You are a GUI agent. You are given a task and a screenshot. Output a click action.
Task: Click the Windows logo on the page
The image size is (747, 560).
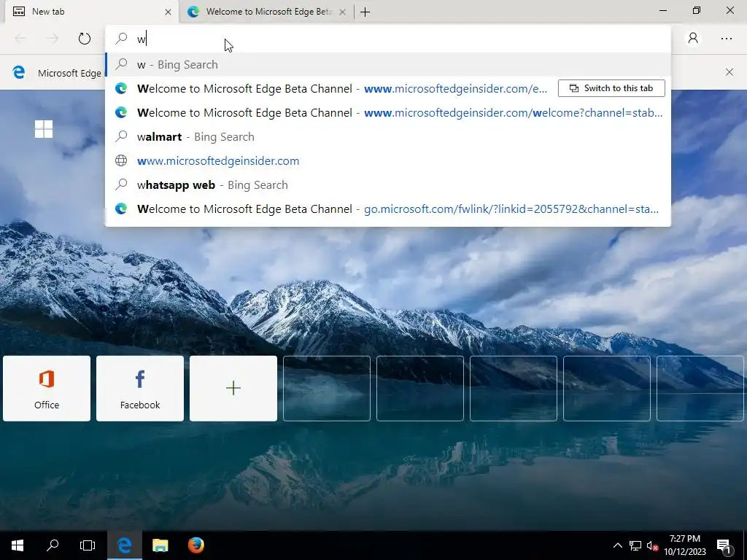[44, 129]
